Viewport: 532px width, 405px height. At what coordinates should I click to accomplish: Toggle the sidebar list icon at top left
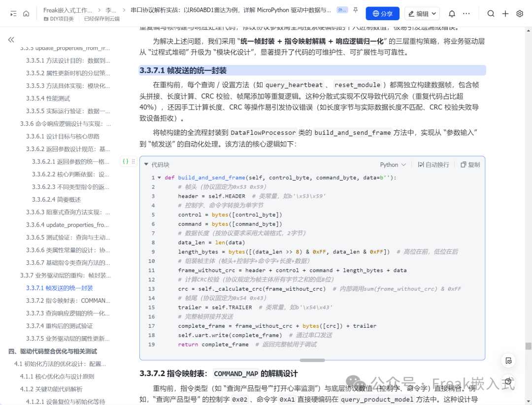tap(13, 14)
